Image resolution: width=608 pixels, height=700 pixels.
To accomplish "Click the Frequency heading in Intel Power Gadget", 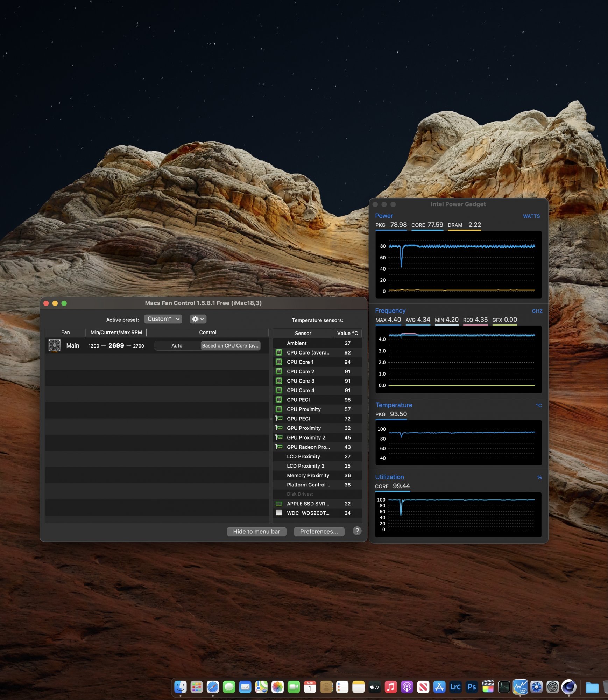I will pos(390,310).
